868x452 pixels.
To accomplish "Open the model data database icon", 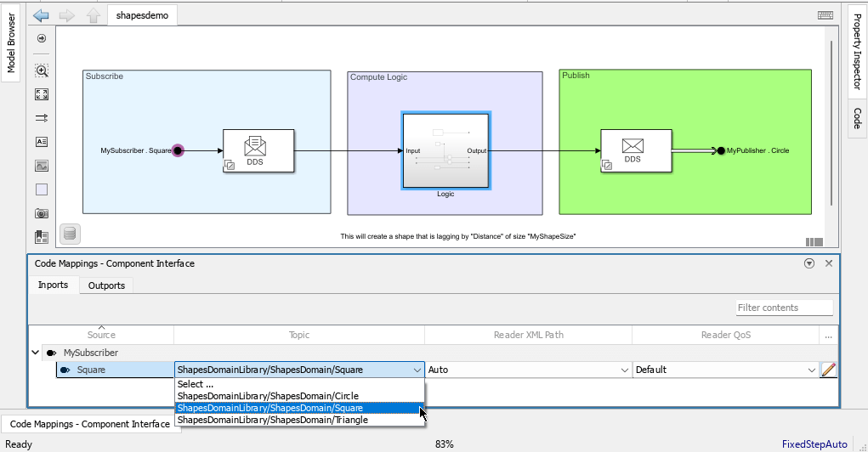I will [70, 234].
